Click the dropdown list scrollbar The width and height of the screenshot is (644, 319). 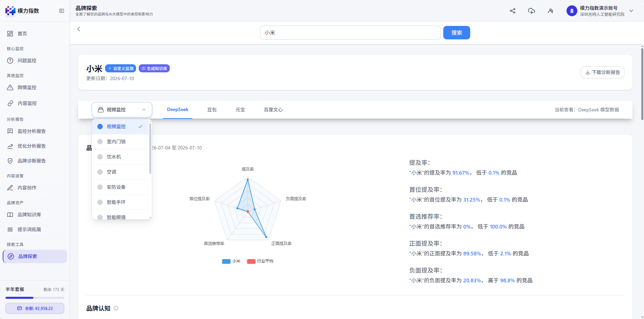point(150,148)
